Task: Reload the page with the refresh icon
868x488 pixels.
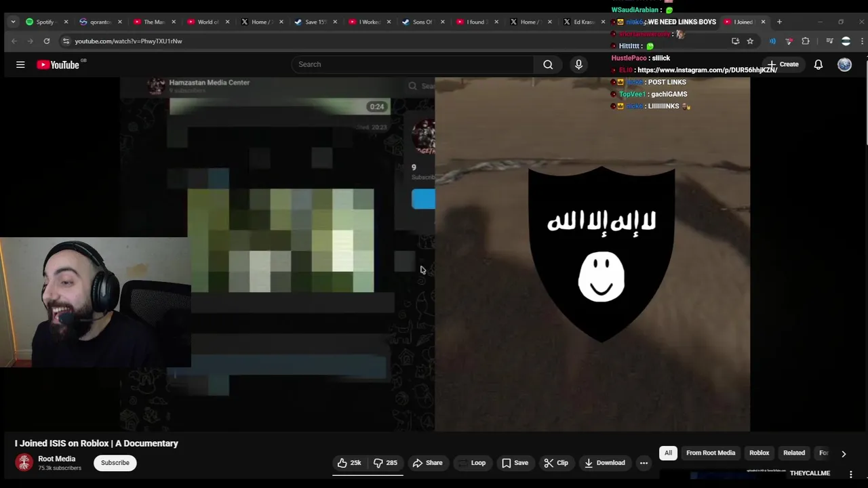Action: pyautogui.click(x=47, y=41)
